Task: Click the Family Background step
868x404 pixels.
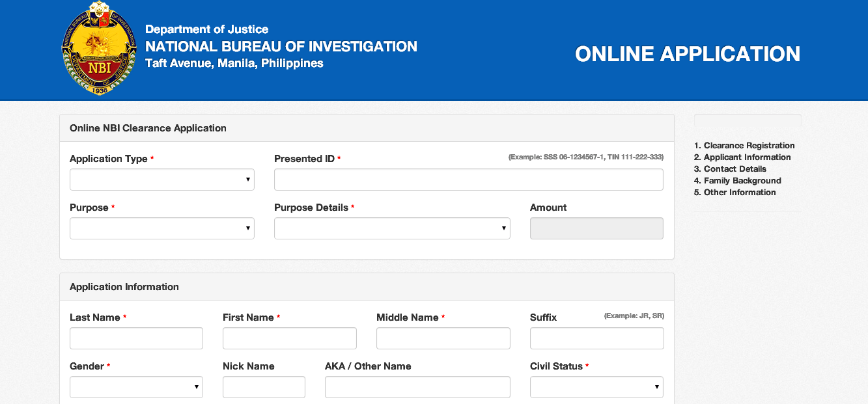Action: pyautogui.click(x=737, y=180)
